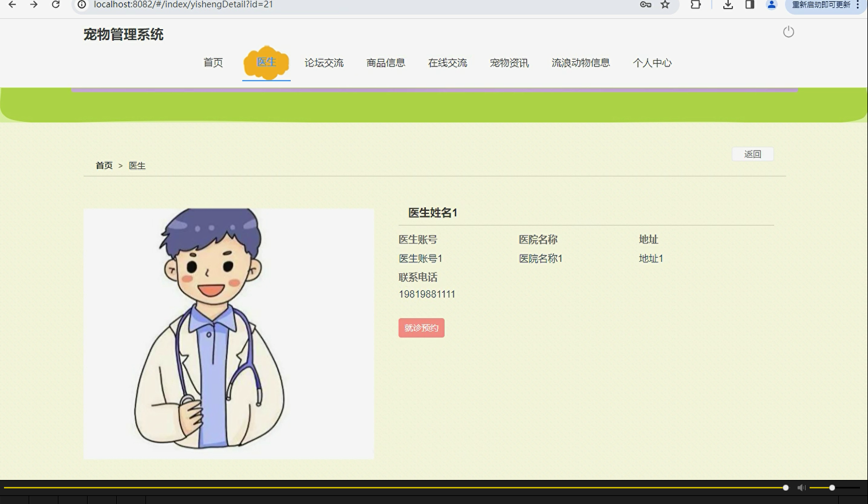The image size is (868, 504).
Task: Go back using the browser back arrow
Action: click(11, 5)
